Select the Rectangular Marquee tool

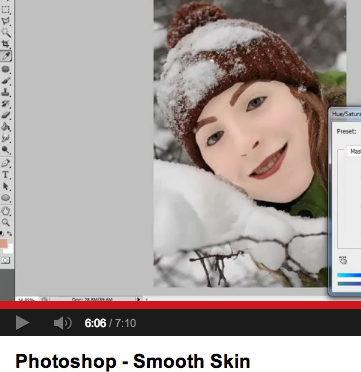[6, 10]
